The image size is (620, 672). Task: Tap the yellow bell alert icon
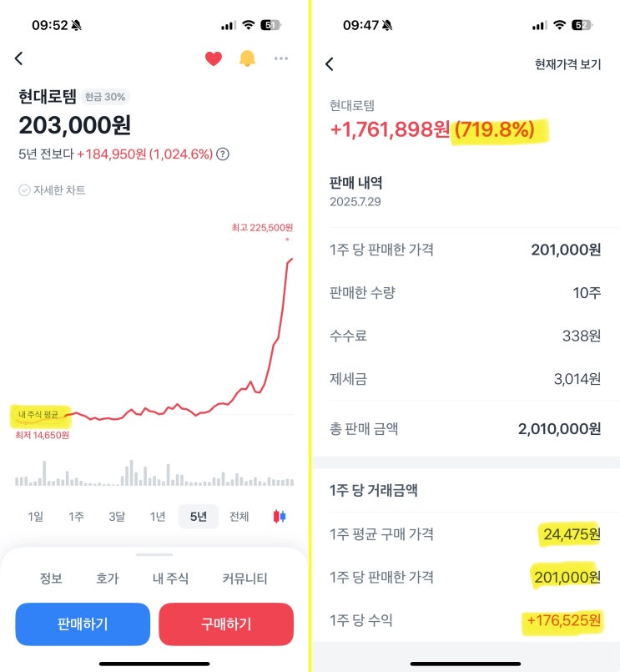(247, 58)
